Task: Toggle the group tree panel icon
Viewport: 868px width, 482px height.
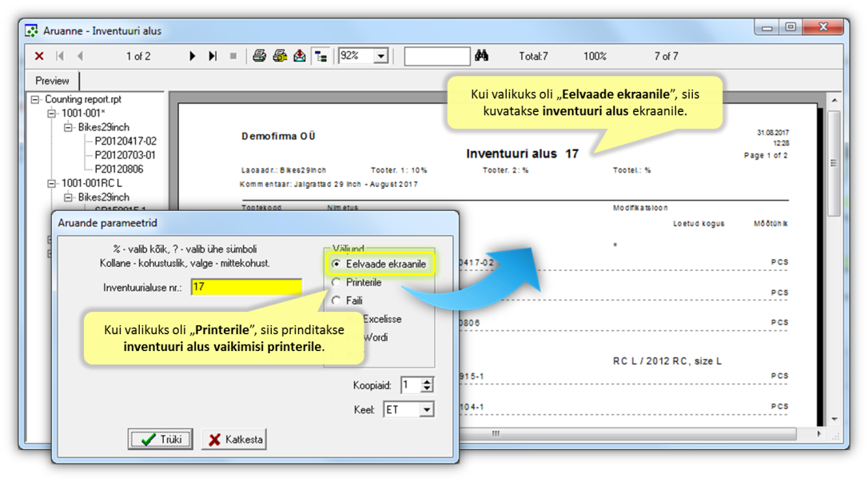Action: (x=321, y=56)
